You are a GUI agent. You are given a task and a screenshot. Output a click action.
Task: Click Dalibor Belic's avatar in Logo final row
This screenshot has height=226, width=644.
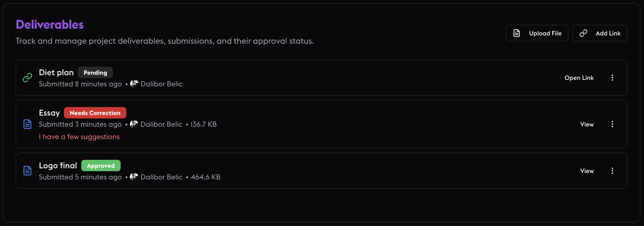click(134, 177)
